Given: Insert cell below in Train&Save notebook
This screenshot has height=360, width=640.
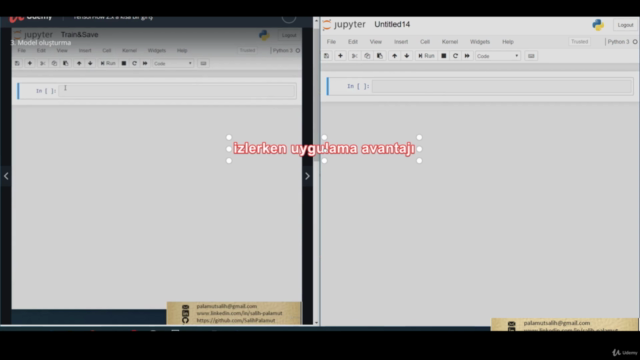Looking at the screenshot, I should pos(29,63).
